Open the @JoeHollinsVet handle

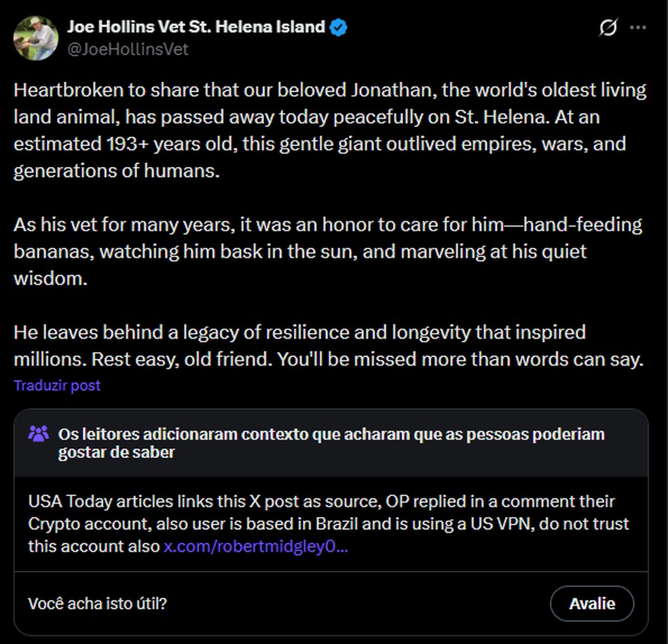128,49
